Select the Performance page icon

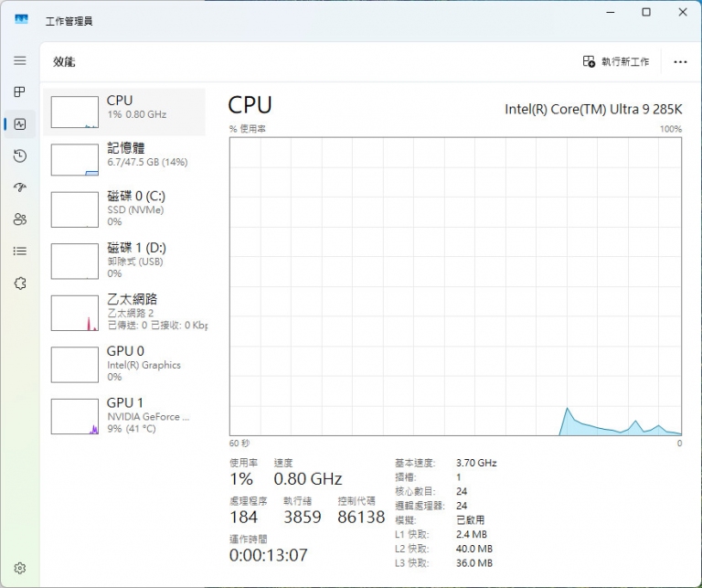(x=20, y=124)
